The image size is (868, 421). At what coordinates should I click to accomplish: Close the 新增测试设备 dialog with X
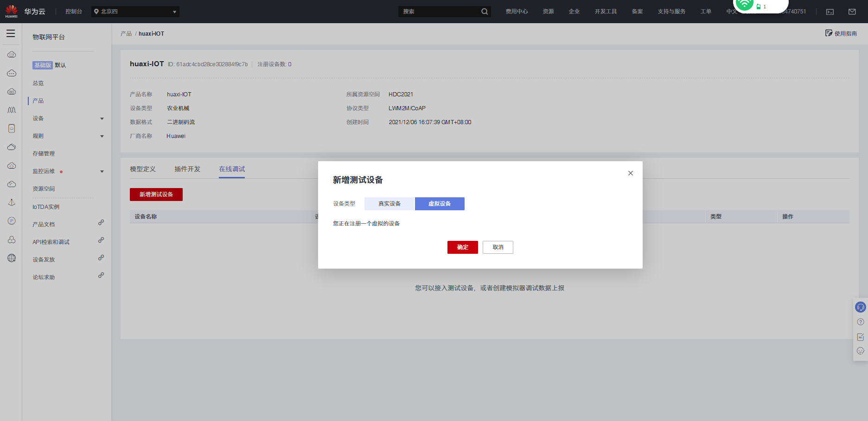click(631, 173)
